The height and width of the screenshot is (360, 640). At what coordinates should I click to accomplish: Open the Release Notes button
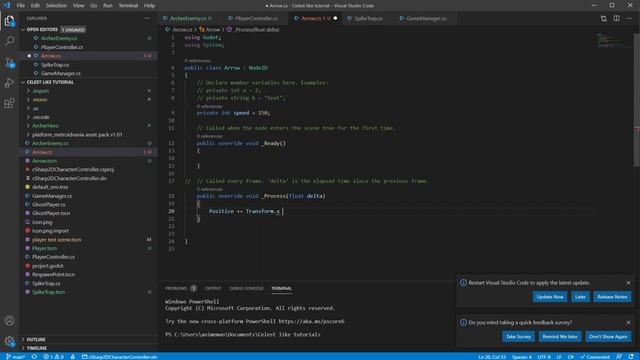pyautogui.click(x=612, y=297)
